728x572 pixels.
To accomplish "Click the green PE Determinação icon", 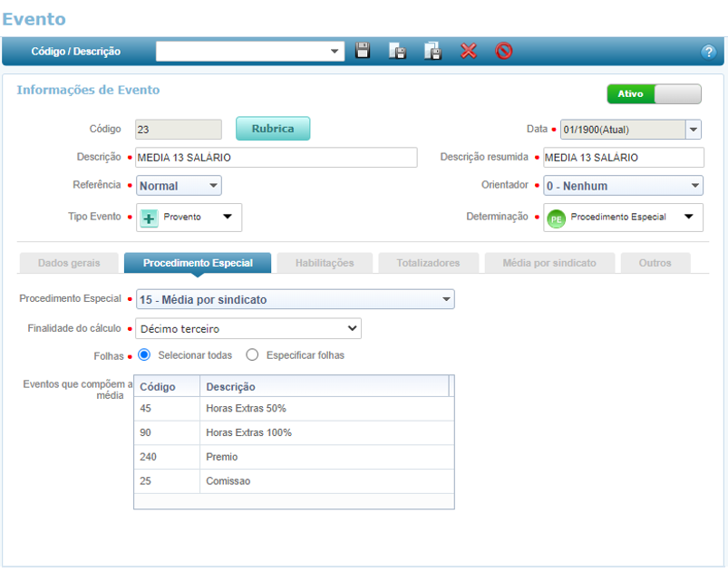I will 557,218.
